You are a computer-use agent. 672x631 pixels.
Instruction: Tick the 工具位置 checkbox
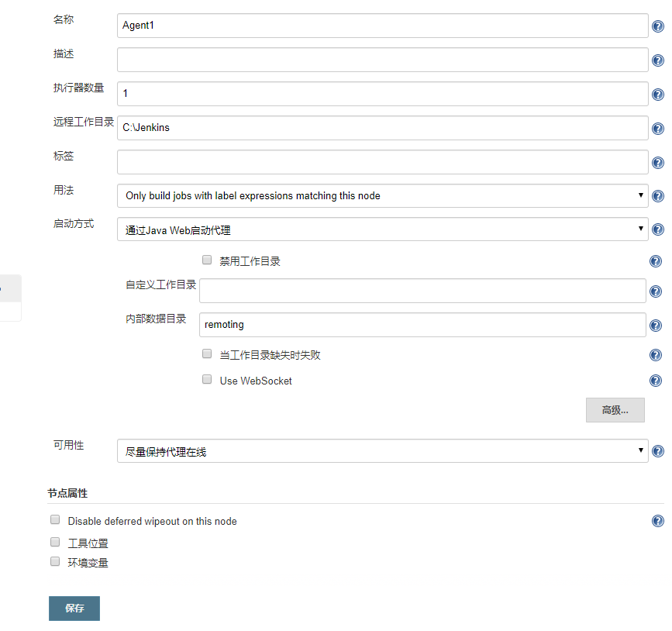55,542
